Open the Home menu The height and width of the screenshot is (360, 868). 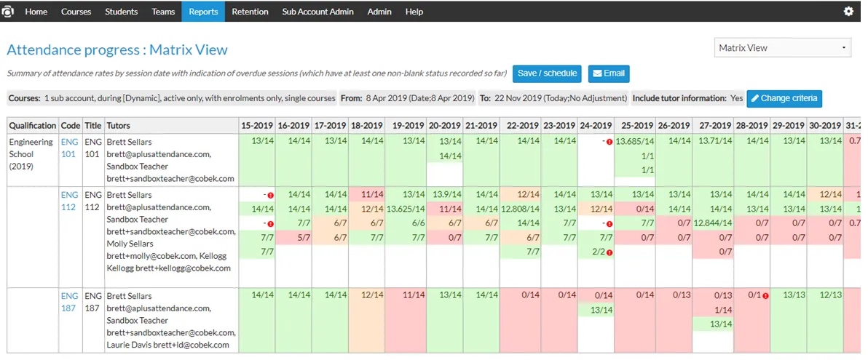[36, 11]
